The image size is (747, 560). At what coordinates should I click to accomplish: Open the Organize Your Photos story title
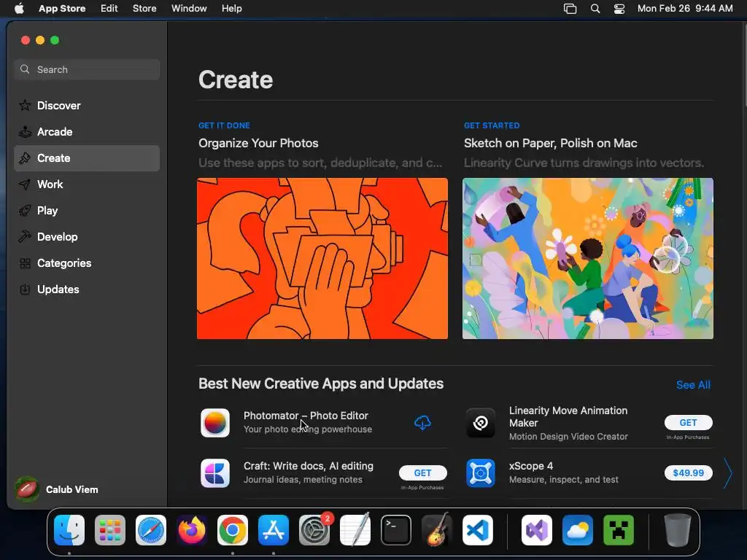pos(258,144)
